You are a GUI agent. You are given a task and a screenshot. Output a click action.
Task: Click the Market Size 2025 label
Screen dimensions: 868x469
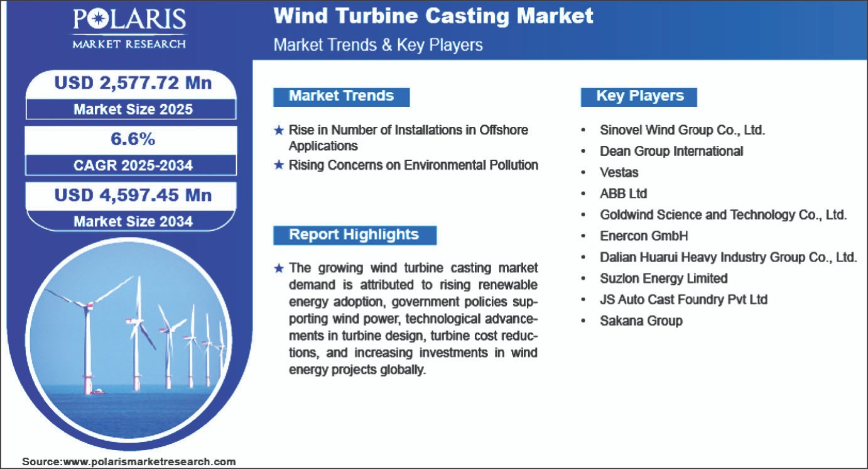133,109
